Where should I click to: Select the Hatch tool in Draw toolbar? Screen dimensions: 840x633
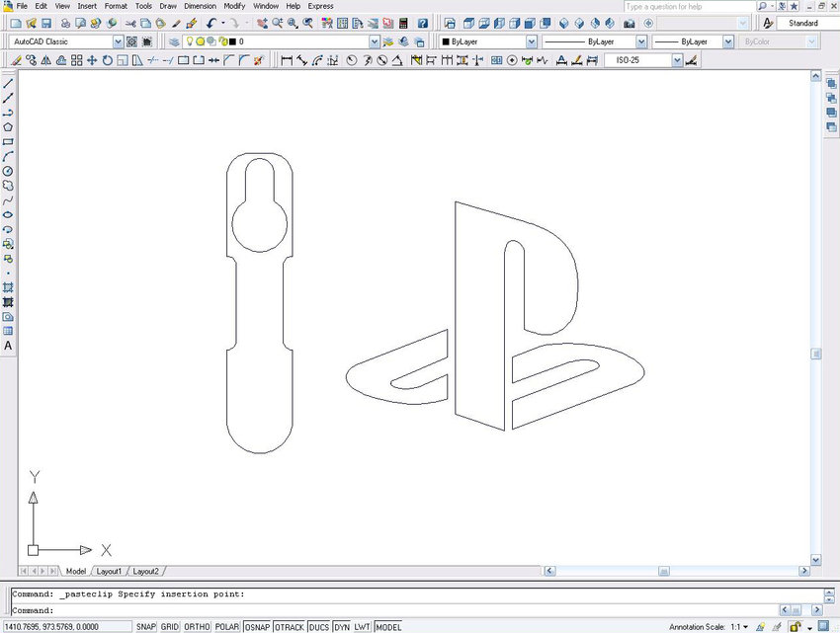pos(8,287)
